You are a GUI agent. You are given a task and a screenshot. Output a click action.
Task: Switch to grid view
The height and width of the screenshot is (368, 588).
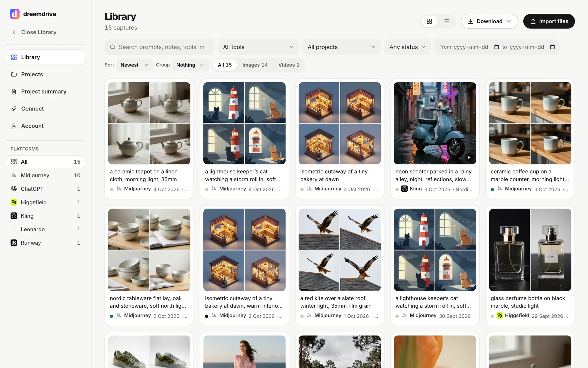(429, 21)
